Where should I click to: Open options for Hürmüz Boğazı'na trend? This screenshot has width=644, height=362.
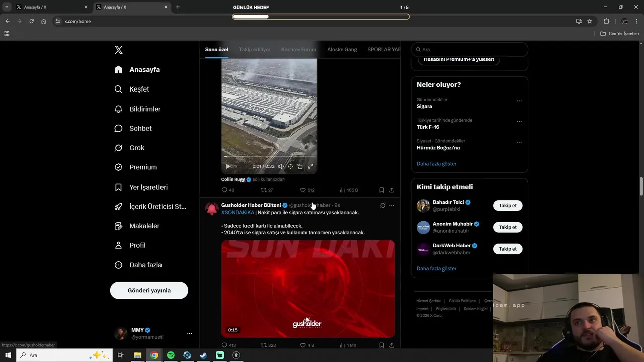pyautogui.click(x=519, y=142)
